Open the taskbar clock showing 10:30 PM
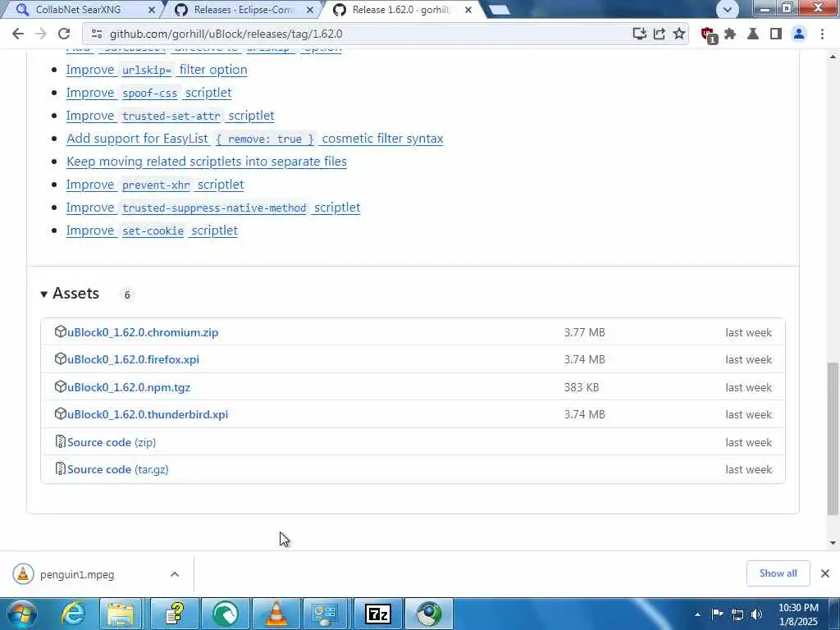The width and height of the screenshot is (840, 630). click(797, 614)
